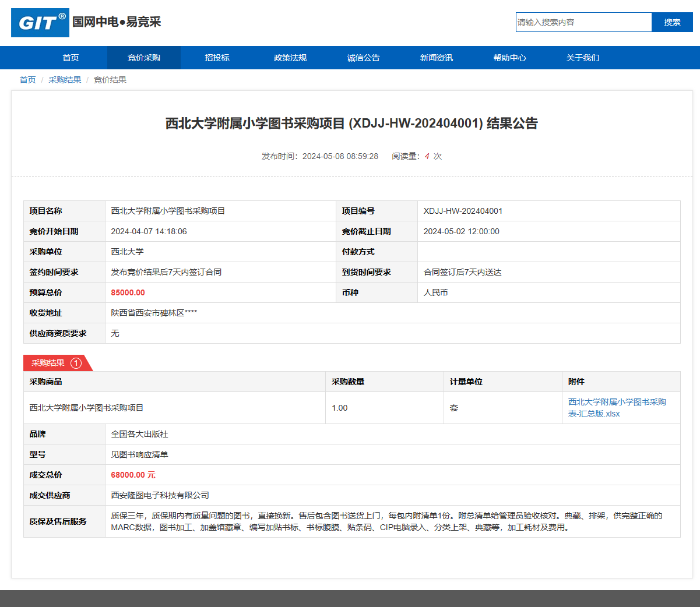
Task: Open the 诚信公告 navigation item
Action: pos(363,58)
